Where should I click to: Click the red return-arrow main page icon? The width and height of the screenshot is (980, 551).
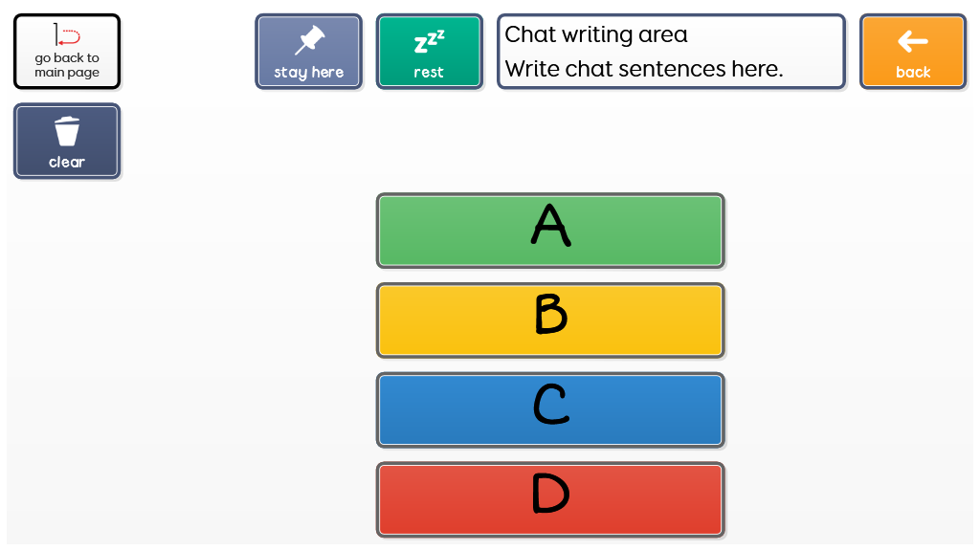(x=67, y=36)
